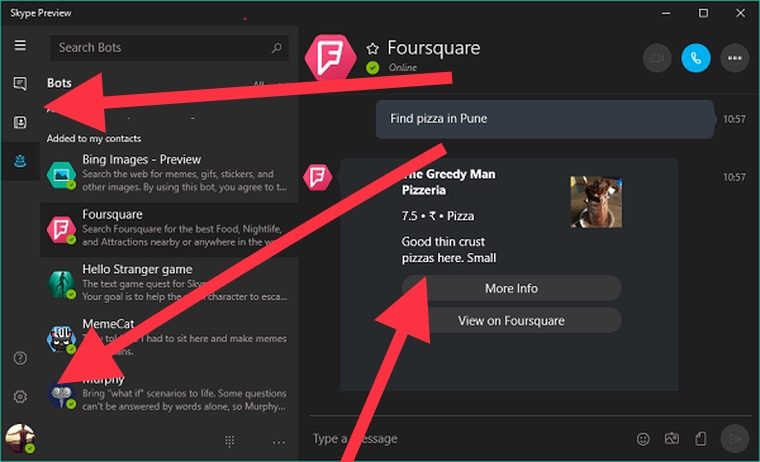Open the recent conversations chat icon
The width and height of the screenshot is (760, 462).
coord(20,83)
